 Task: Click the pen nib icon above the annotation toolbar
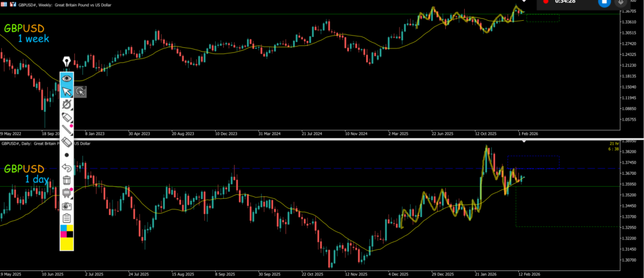(67, 62)
